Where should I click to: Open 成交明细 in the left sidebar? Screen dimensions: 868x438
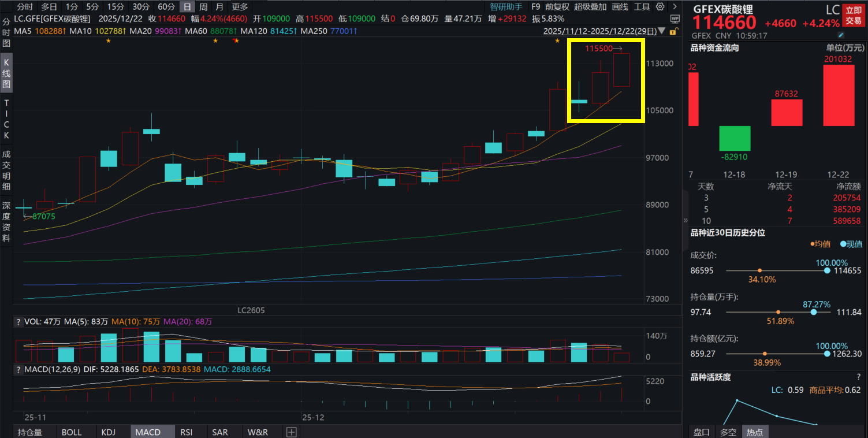[6, 170]
